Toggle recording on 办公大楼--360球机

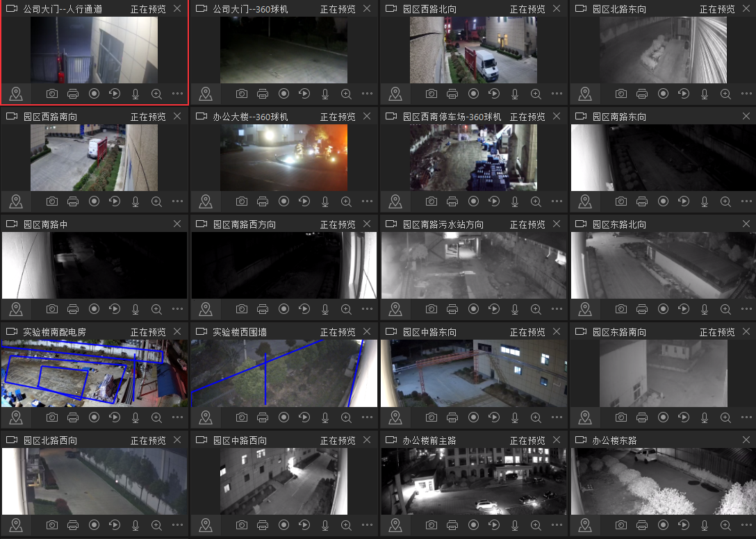pyautogui.click(x=284, y=201)
